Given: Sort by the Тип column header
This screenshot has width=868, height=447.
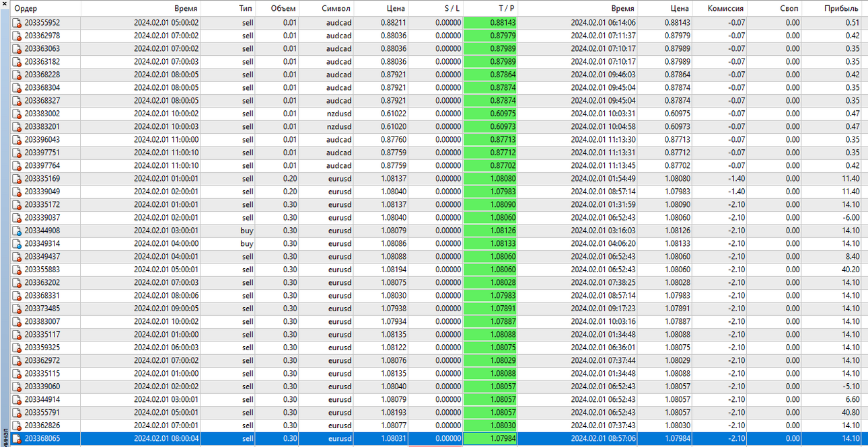Looking at the screenshot, I should [228, 9].
